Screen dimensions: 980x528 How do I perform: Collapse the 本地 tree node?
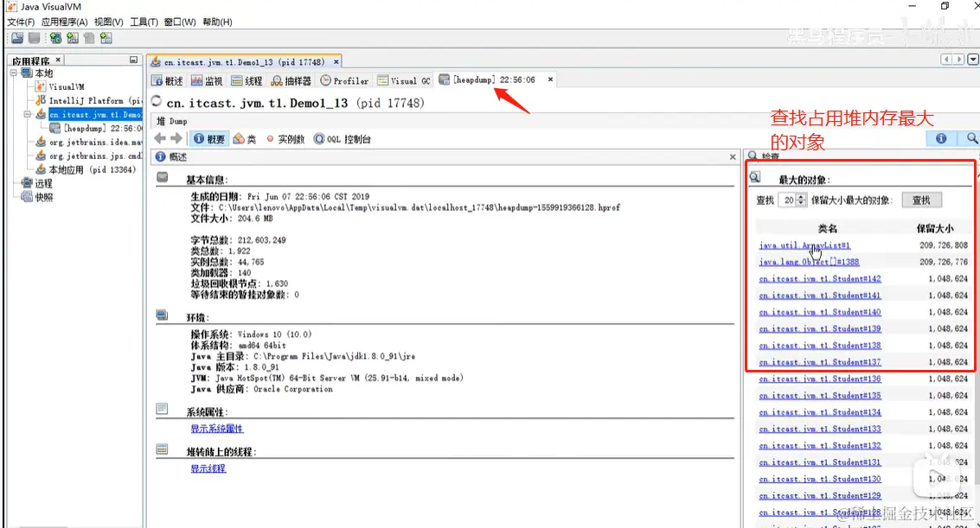coord(13,73)
